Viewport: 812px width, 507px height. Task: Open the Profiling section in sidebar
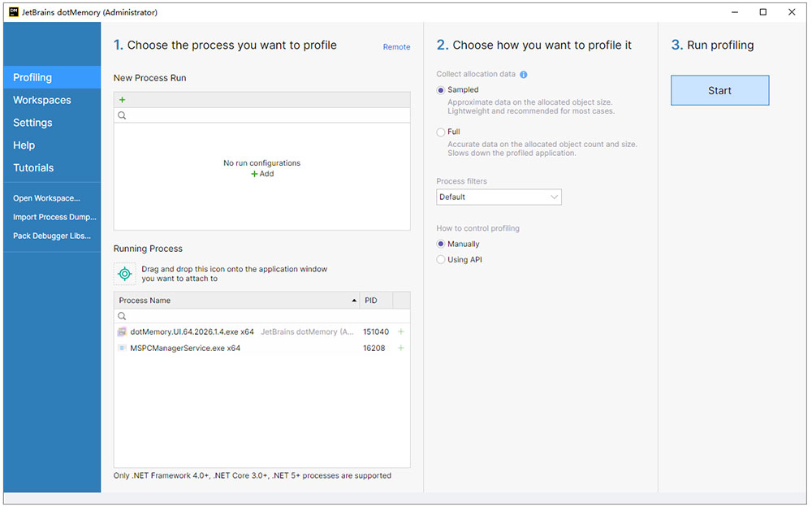(52, 77)
